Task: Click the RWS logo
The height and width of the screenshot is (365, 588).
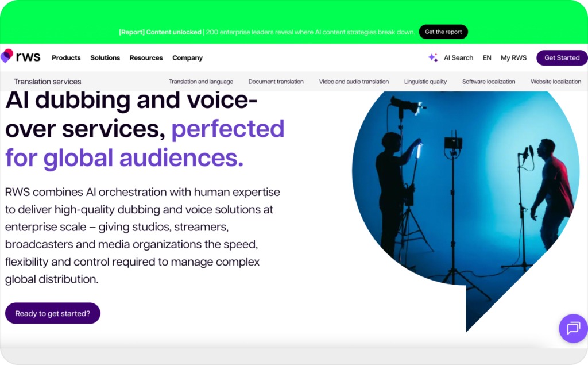Action: click(x=21, y=56)
